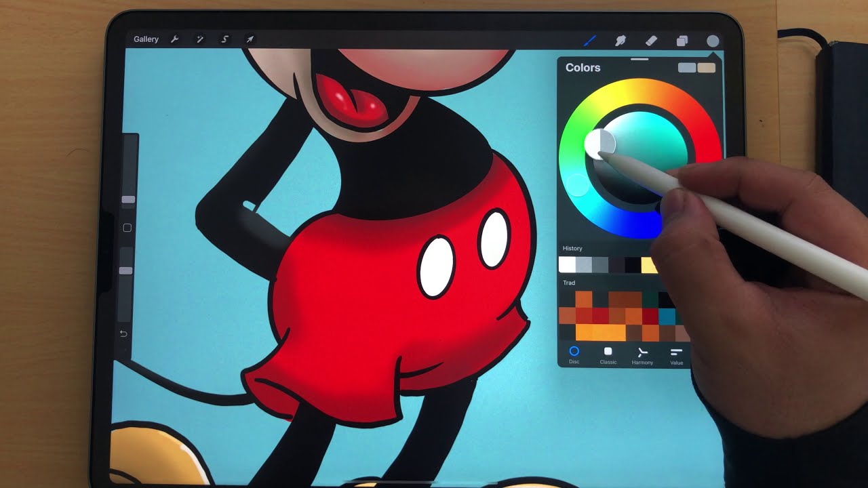This screenshot has width=868, height=488.
Task: Select the Smudge finger tool
Action: point(620,41)
